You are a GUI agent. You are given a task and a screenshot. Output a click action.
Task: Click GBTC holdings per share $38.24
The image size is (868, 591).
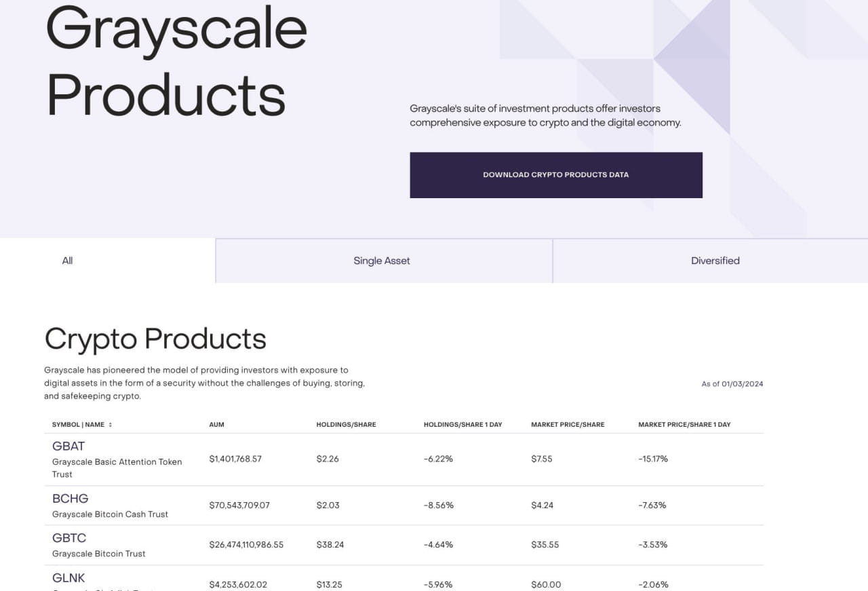click(x=330, y=545)
